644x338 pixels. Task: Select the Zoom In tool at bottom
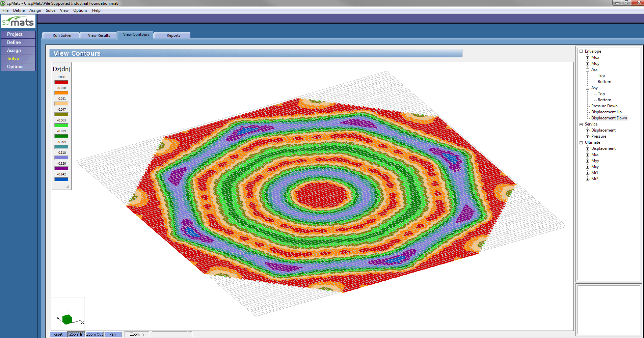pyautogui.click(x=76, y=334)
